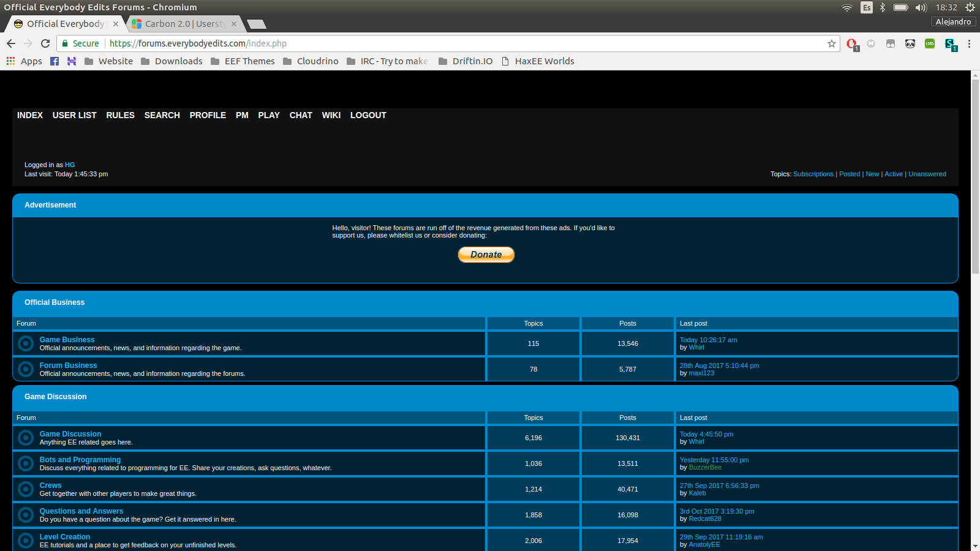Open the Forum Business forum
The image size is (980, 551).
click(x=69, y=365)
